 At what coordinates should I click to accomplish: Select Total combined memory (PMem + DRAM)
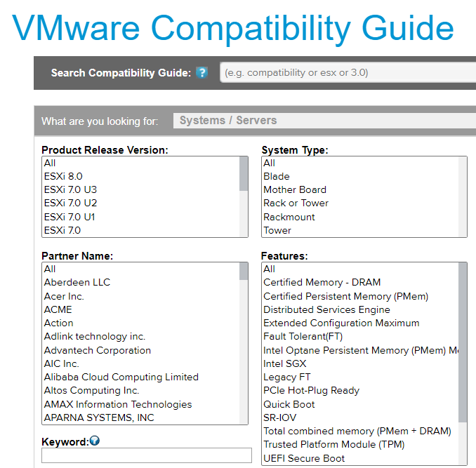360,431
